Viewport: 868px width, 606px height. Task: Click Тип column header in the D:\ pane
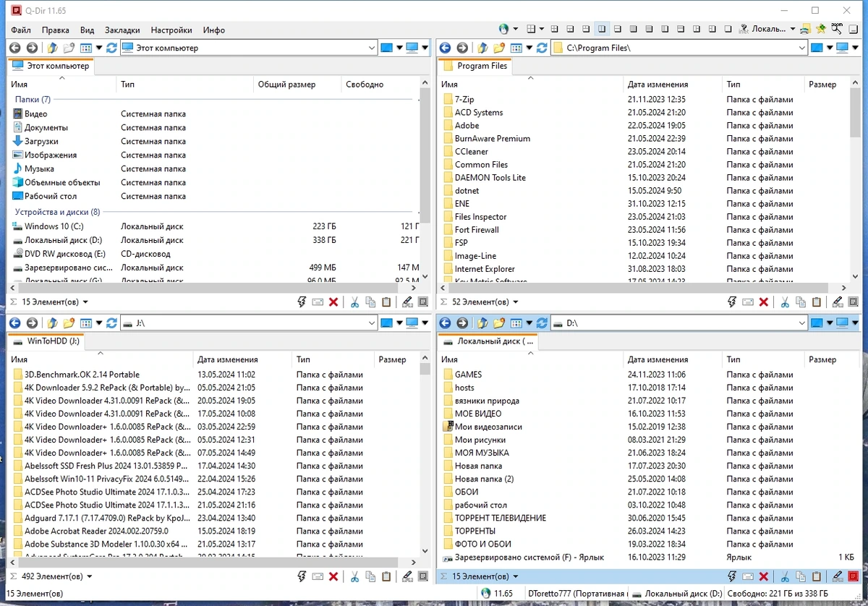(762, 359)
